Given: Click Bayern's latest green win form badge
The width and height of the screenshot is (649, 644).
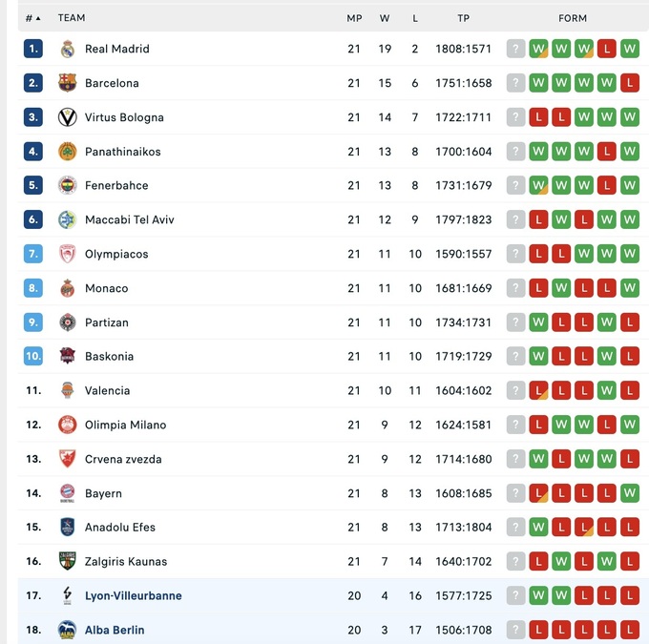Looking at the screenshot, I should (629, 493).
